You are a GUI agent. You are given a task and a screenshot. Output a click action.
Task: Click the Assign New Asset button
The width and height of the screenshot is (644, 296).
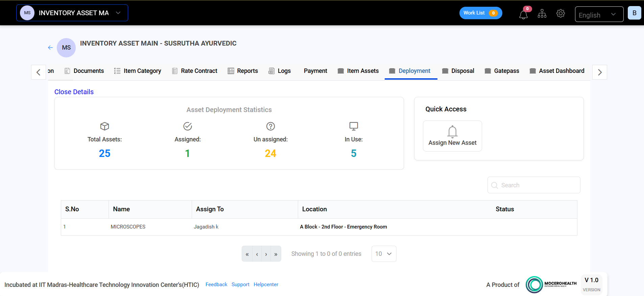pos(452,136)
